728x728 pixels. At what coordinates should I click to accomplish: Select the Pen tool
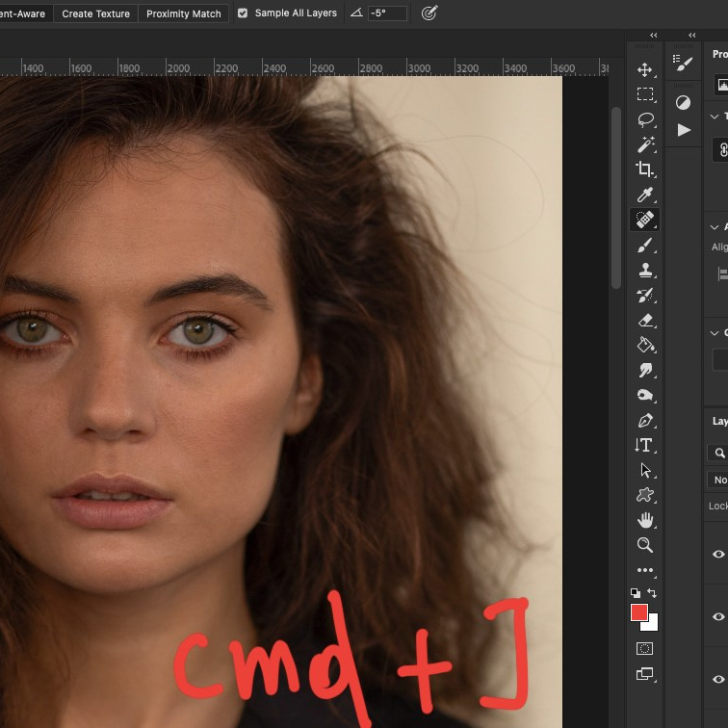tap(644, 421)
